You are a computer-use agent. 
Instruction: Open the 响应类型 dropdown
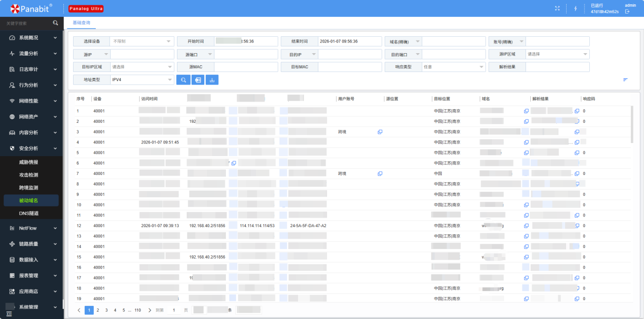453,67
